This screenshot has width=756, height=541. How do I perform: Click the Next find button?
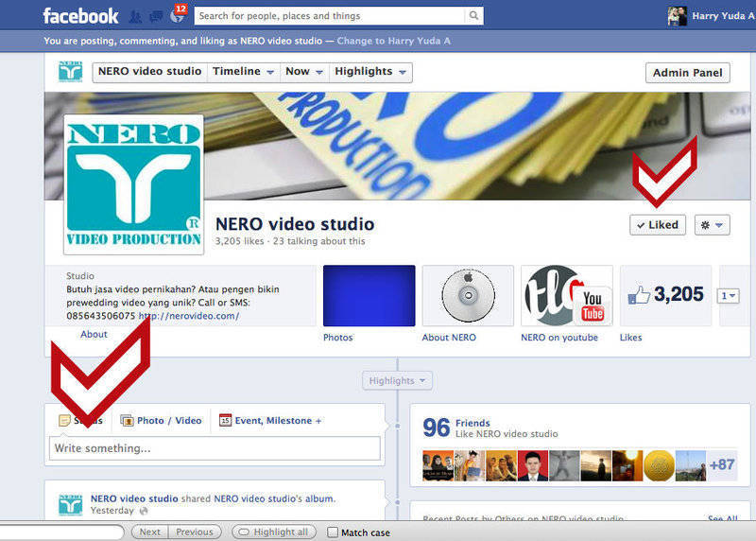[x=150, y=532]
